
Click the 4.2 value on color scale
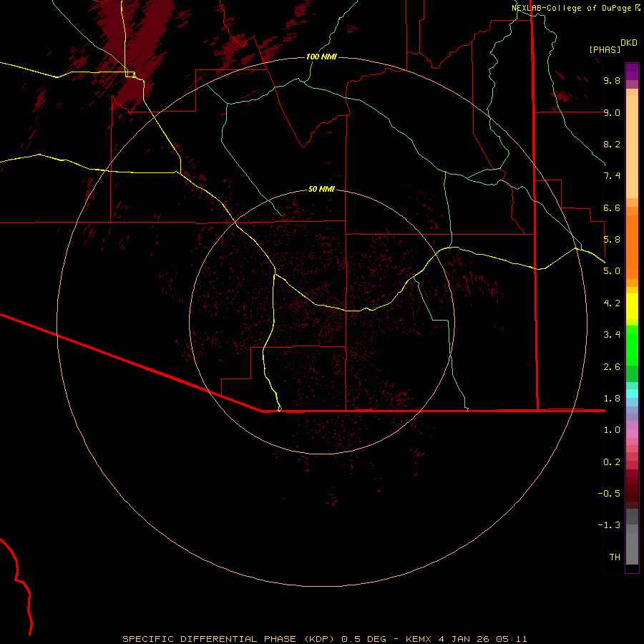(612, 303)
